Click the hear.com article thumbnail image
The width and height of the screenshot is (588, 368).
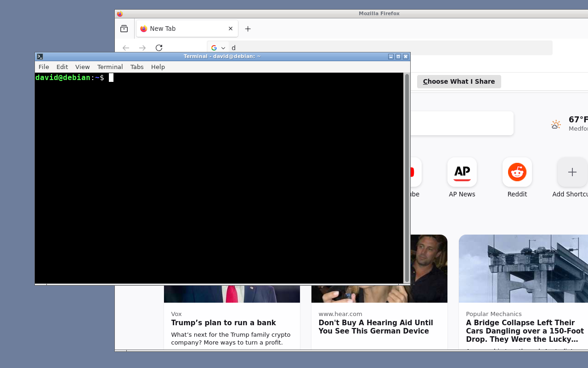coord(429,269)
